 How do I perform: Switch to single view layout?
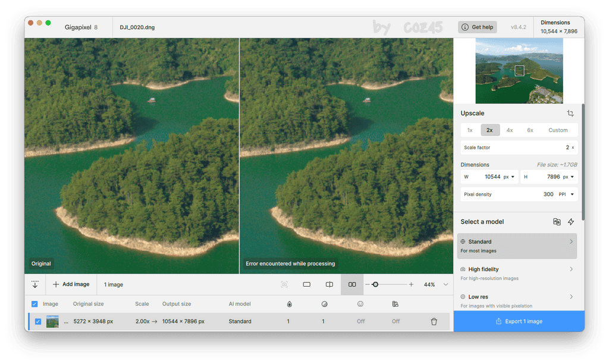306,284
